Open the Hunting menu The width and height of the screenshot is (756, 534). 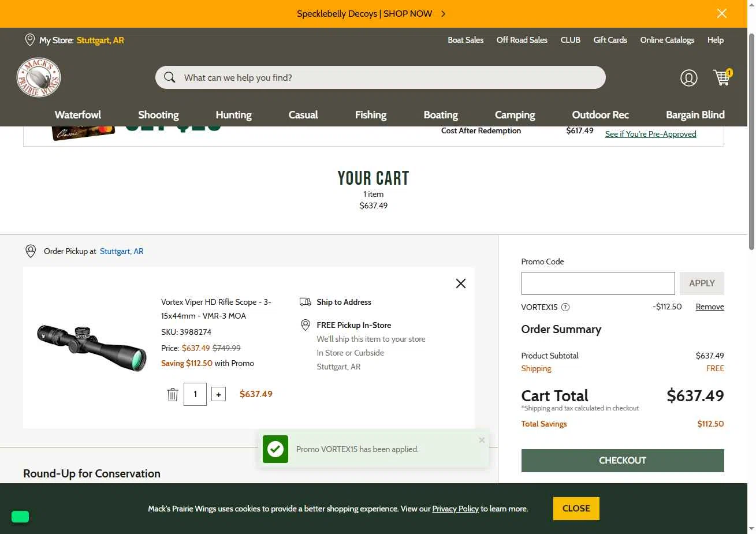233,114
